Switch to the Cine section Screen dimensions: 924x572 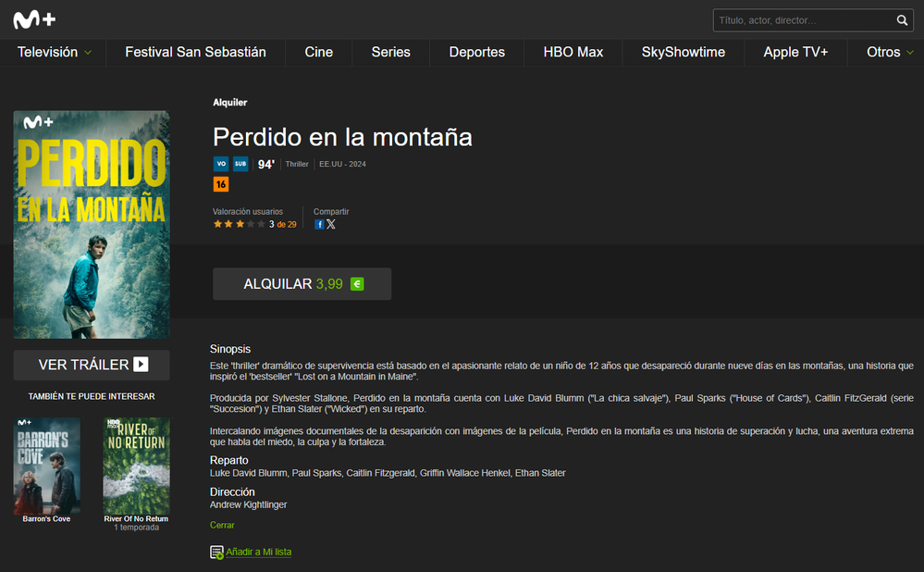pos(318,53)
